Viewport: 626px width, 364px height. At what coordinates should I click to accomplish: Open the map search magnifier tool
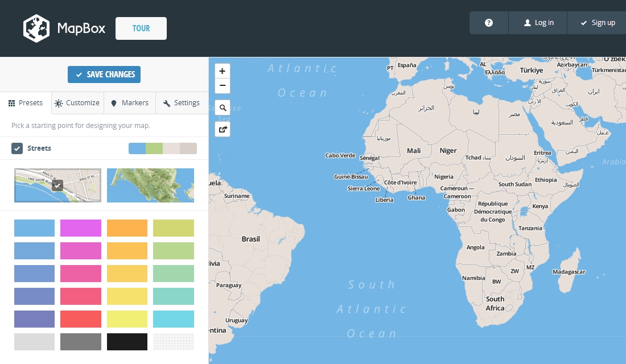click(x=223, y=107)
